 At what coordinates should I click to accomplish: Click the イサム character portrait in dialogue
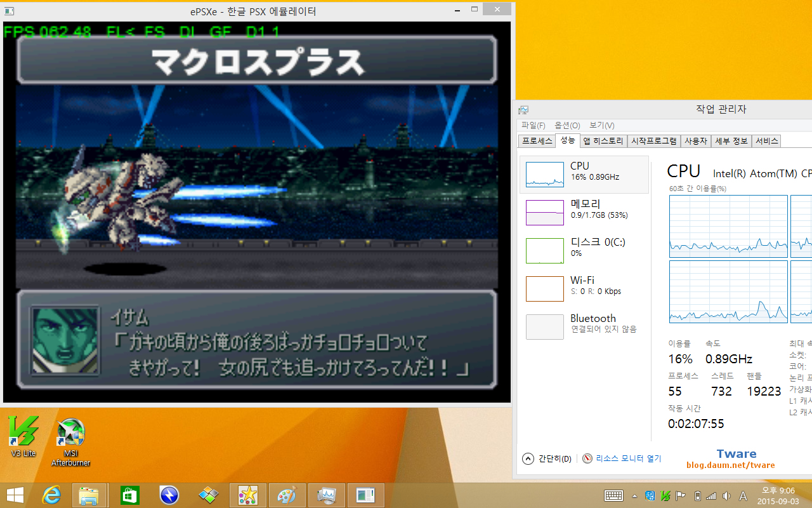pyautogui.click(x=65, y=340)
